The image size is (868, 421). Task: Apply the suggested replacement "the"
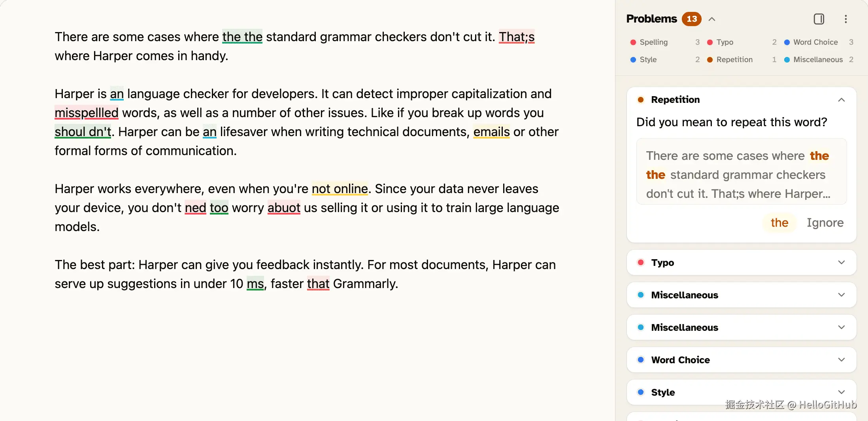(x=779, y=223)
